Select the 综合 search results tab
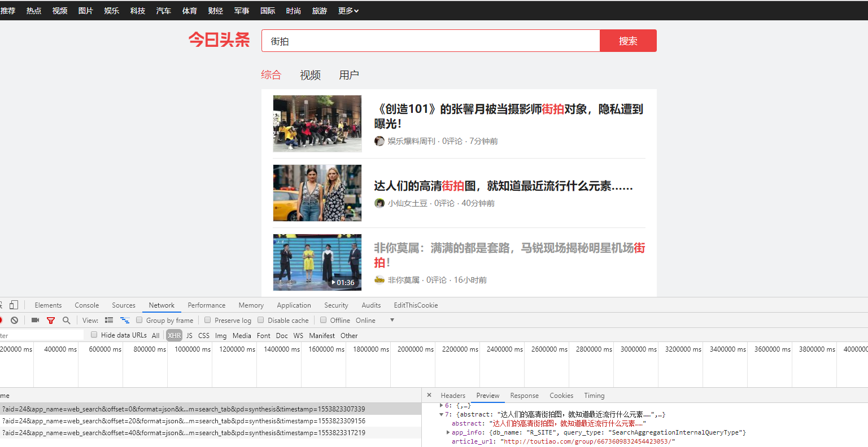868x447 pixels. (271, 75)
